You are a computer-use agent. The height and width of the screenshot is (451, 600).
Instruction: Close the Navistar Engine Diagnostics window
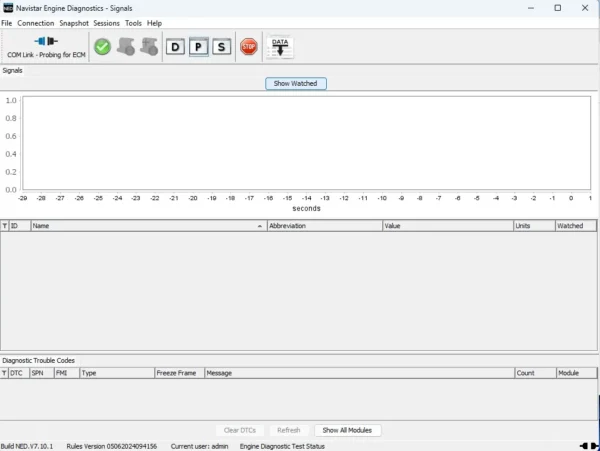585,8
